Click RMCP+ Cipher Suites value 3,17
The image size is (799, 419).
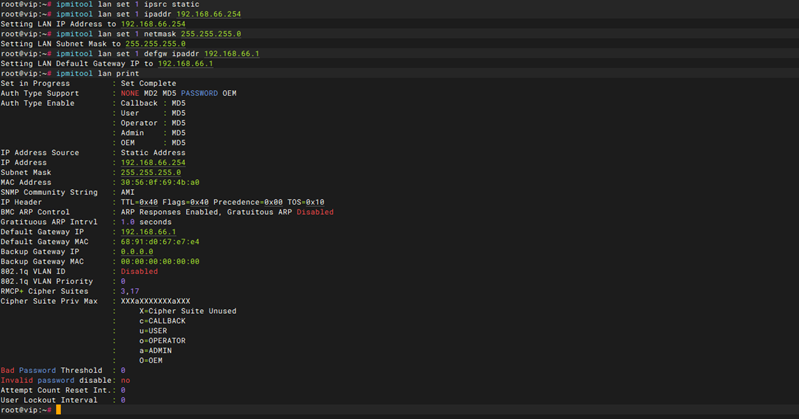(130, 291)
